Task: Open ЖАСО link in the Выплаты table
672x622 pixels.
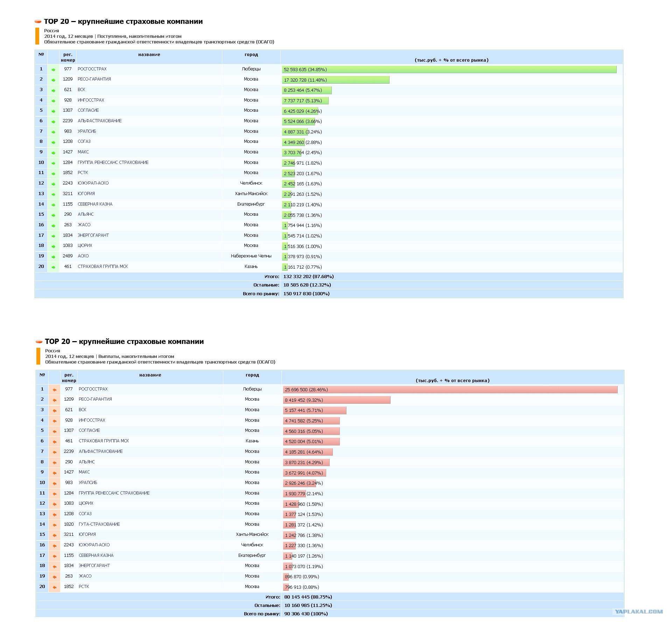Action: 85,576
